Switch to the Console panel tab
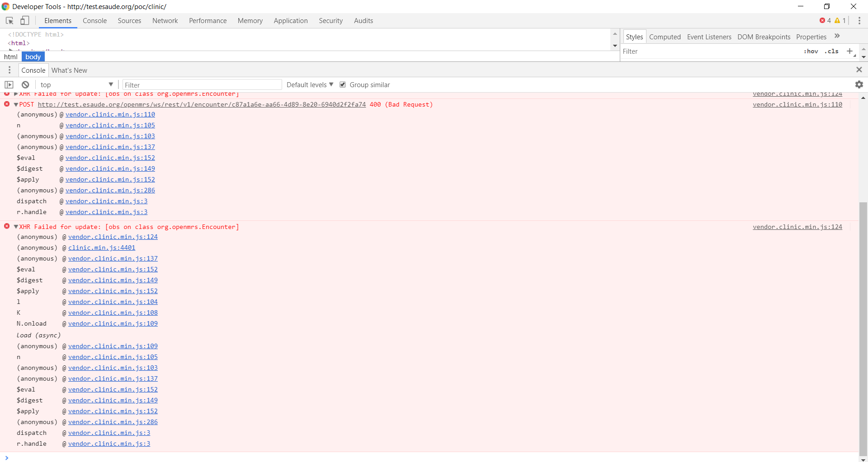868x462 pixels. 95,21
